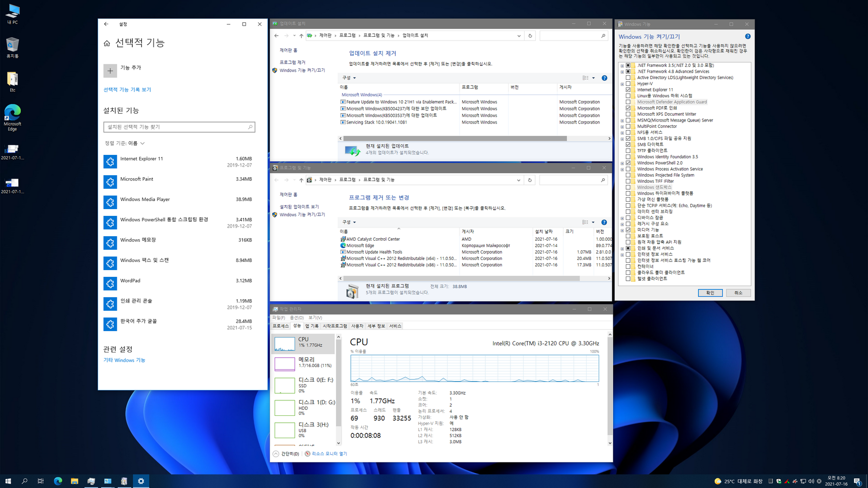
Task: Click the resource monitor icon in Task Manager
Action: tap(308, 454)
